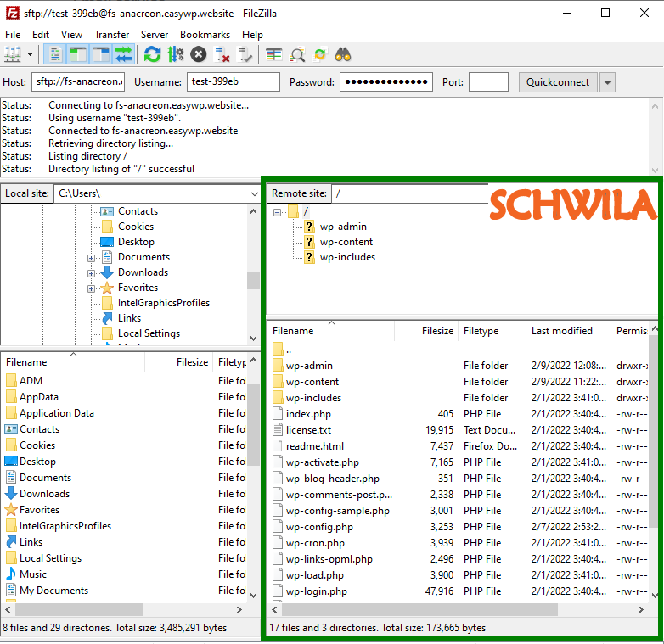Open Quickconnect history dropdown arrow

click(x=607, y=82)
